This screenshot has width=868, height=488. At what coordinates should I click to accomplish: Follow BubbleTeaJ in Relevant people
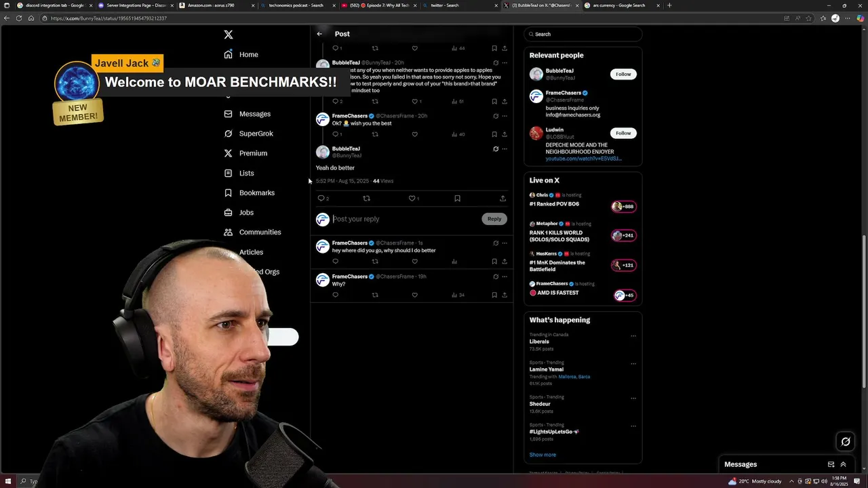(623, 74)
